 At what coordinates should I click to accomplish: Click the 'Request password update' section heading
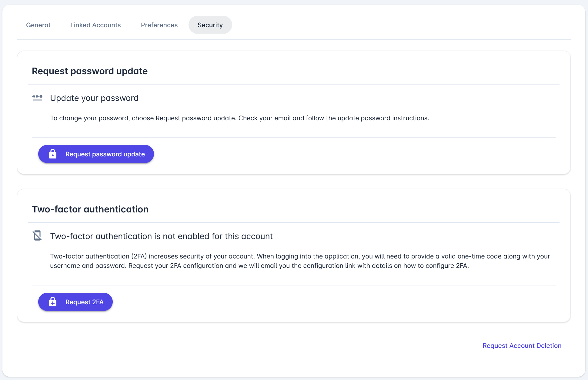[90, 71]
